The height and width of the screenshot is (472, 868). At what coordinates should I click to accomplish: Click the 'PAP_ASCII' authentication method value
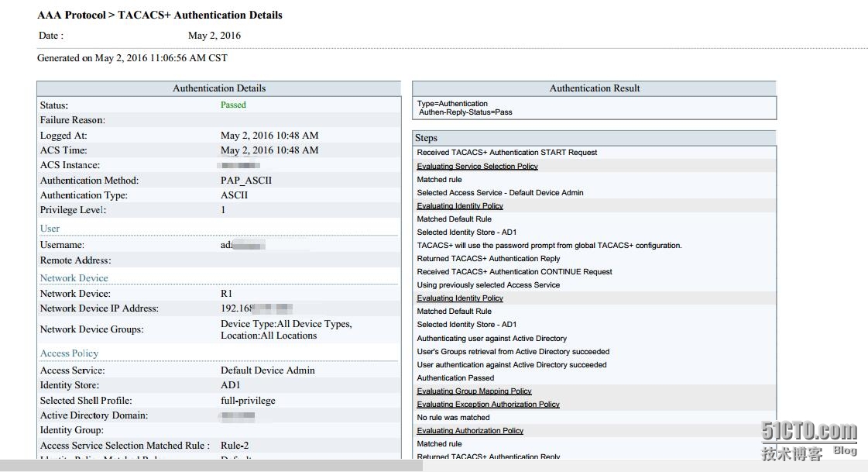(245, 180)
